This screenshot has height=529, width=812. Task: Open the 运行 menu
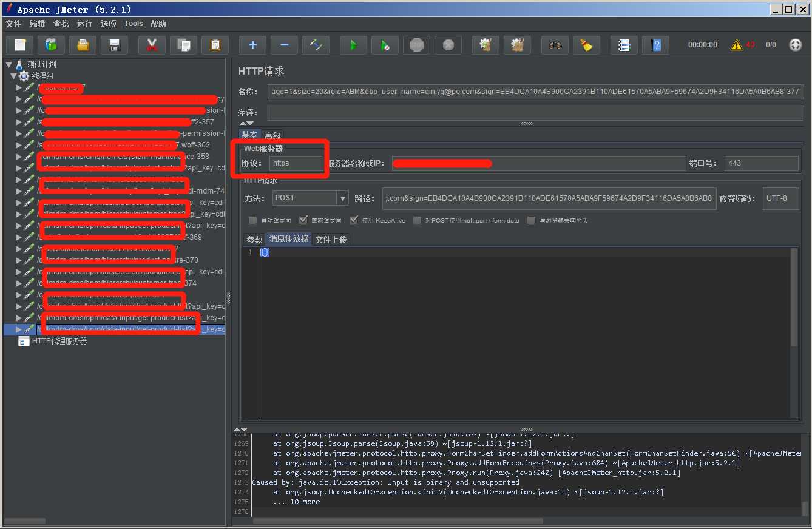coord(84,24)
